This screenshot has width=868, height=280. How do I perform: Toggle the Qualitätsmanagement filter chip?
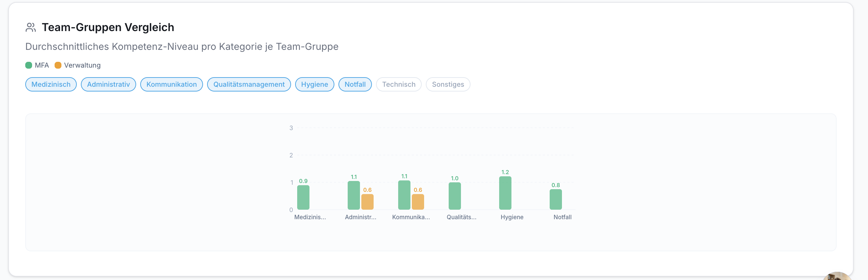coord(249,84)
